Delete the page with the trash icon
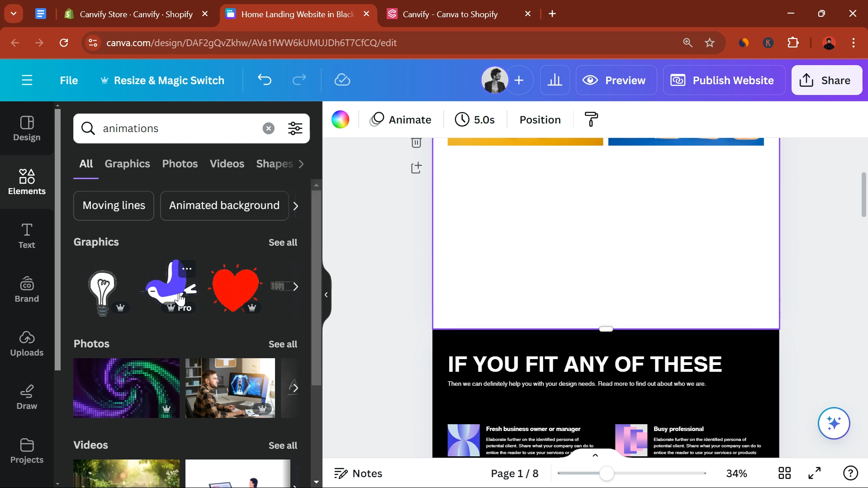The image size is (868, 488). 416,142
